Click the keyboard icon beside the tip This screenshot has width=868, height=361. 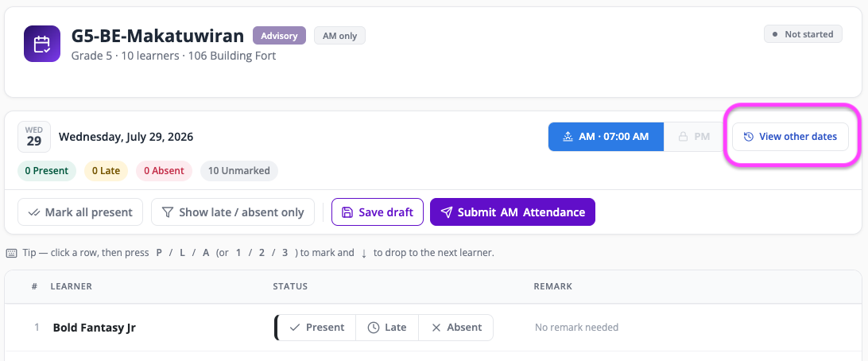12,253
